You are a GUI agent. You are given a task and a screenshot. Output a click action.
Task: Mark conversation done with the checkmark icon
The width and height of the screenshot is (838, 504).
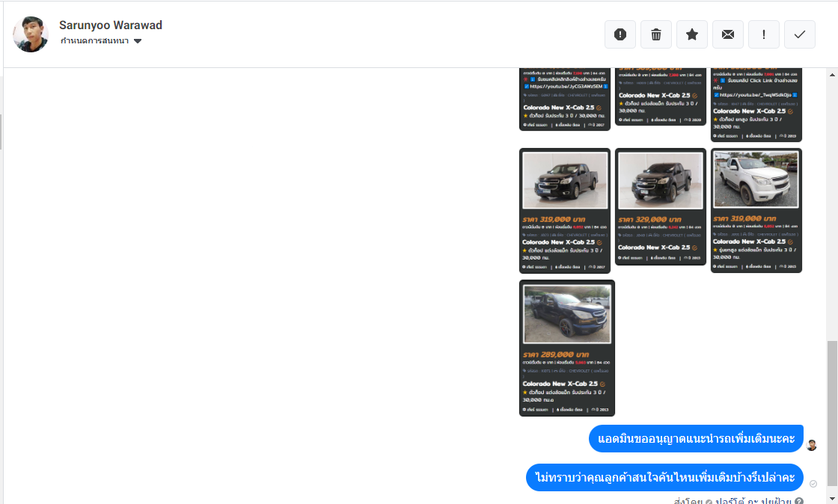coord(800,34)
